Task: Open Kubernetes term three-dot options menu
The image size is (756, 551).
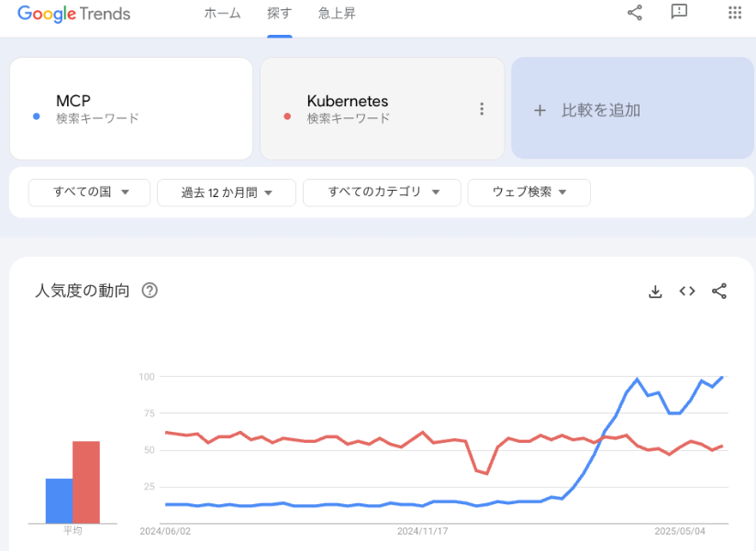Action: (482, 109)
